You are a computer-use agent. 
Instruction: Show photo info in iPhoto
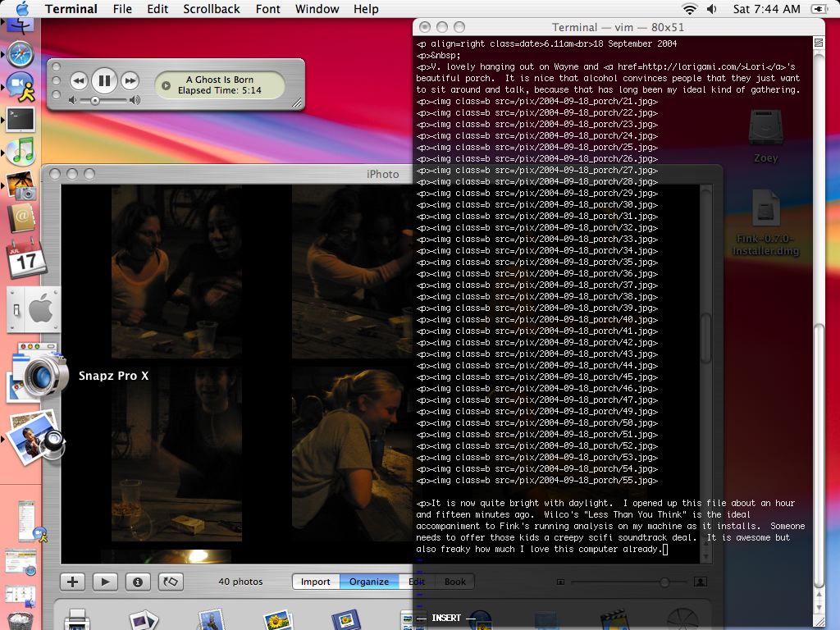[x=137, y=582]
